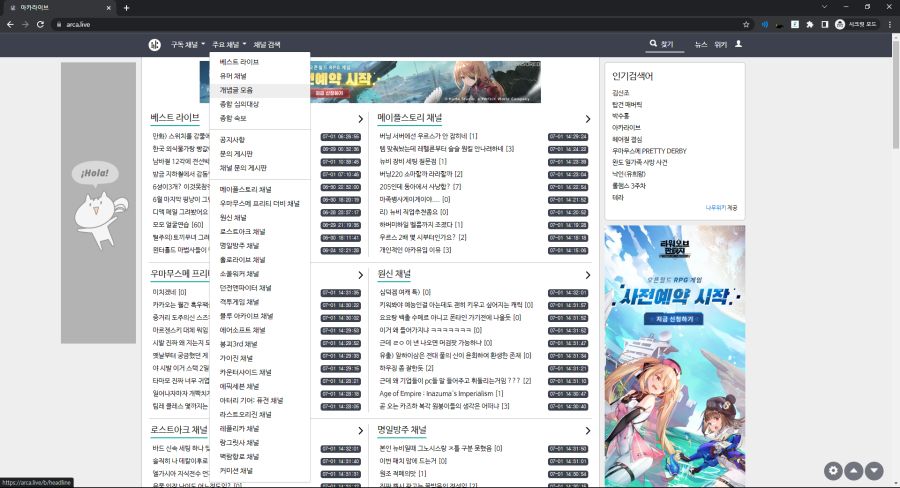Collapse the 주요 채널 dropdown

228,44
